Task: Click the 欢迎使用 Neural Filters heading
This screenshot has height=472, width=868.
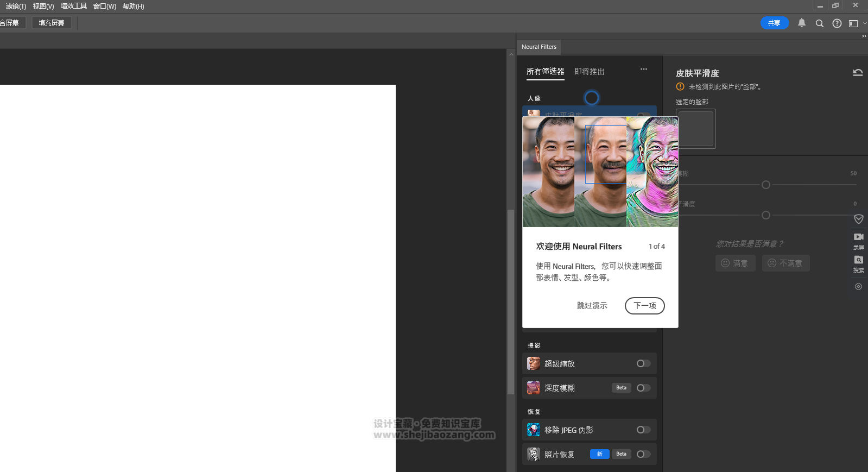Action: pos(579,247)
